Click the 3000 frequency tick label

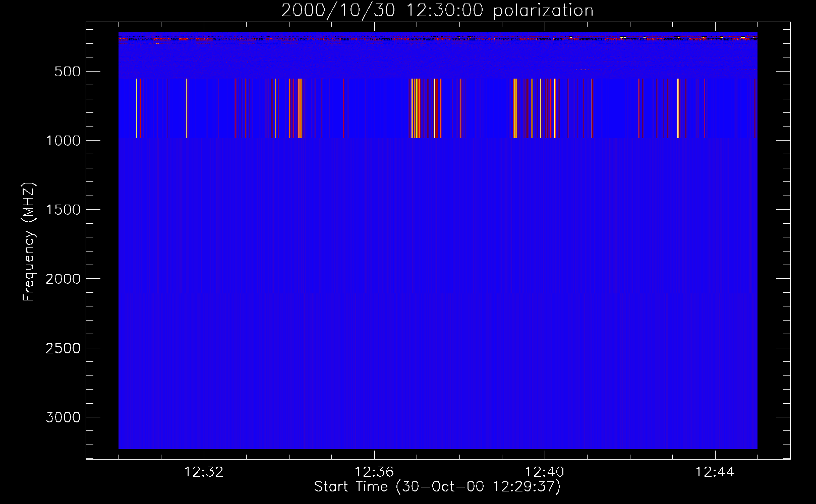tap(63, 417)
